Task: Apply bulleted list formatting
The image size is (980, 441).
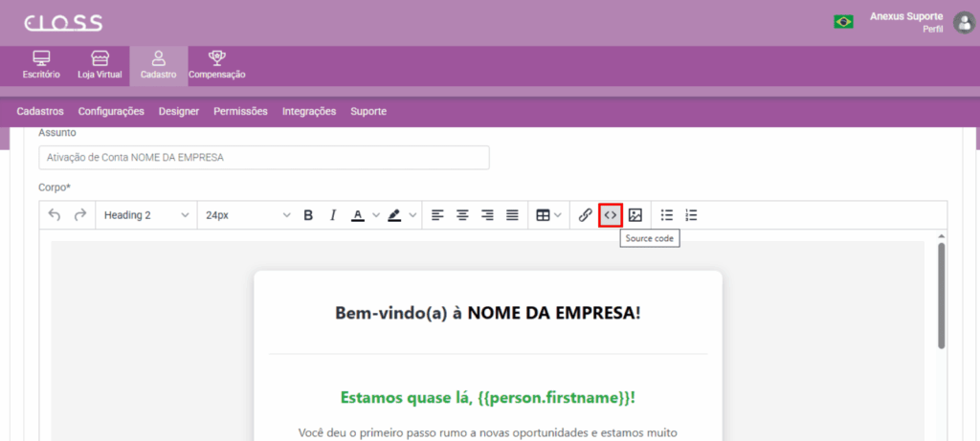Action: tap(667, 215)
